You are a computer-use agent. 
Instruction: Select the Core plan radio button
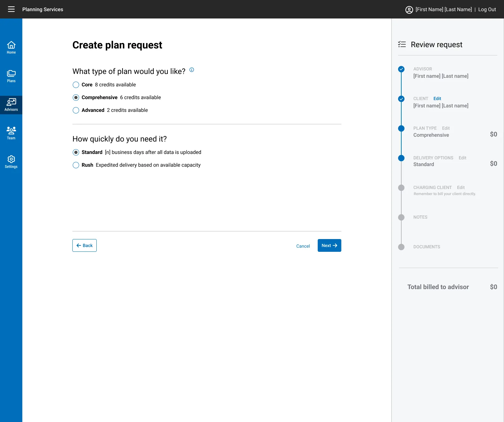click(76, 85)
